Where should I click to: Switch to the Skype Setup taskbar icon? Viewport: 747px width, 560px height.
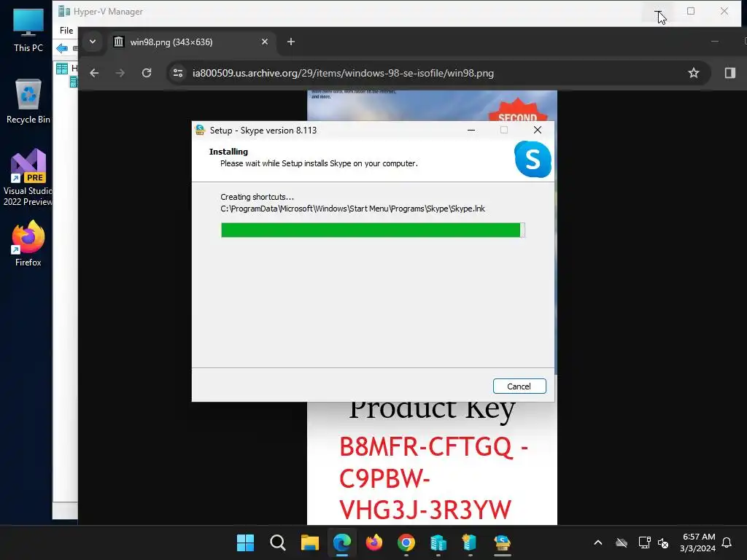point(502,542)
